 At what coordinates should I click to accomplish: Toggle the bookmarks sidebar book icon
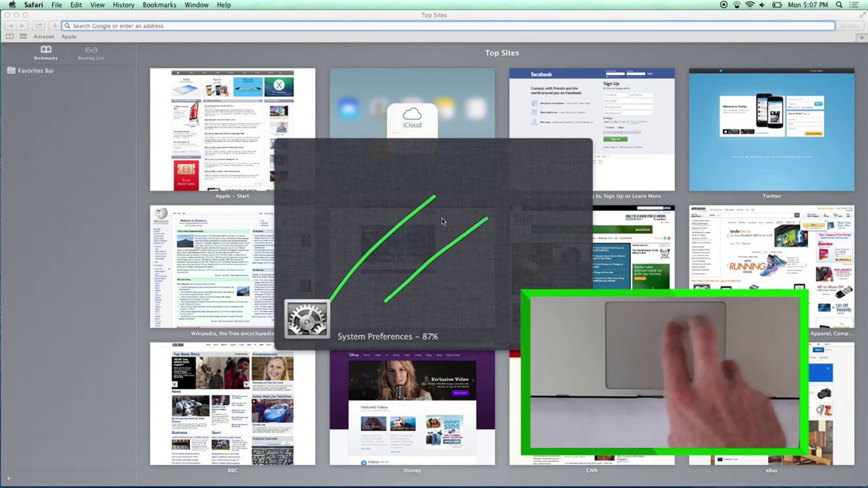pos(10,37)
